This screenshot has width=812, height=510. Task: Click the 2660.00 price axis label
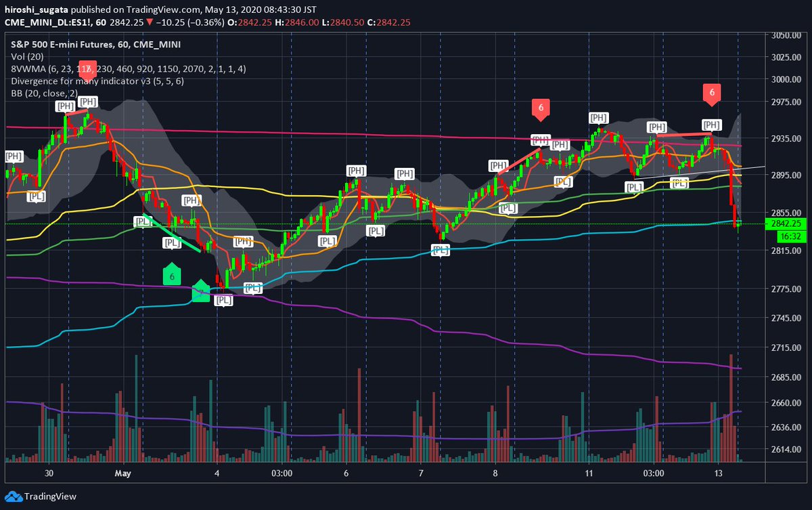[786, 403]
